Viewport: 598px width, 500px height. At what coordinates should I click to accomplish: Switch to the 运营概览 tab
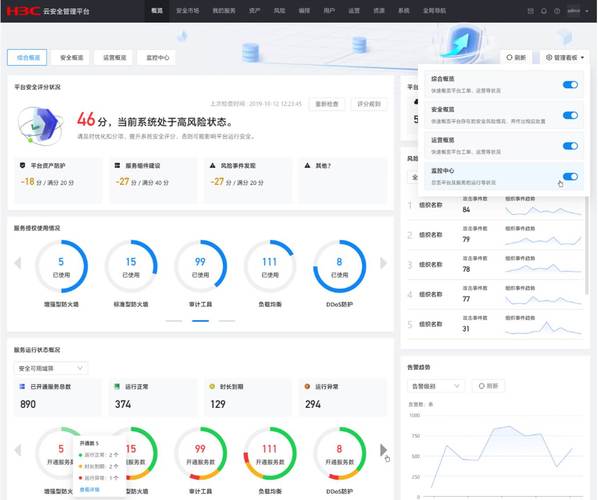pos(114,57)
